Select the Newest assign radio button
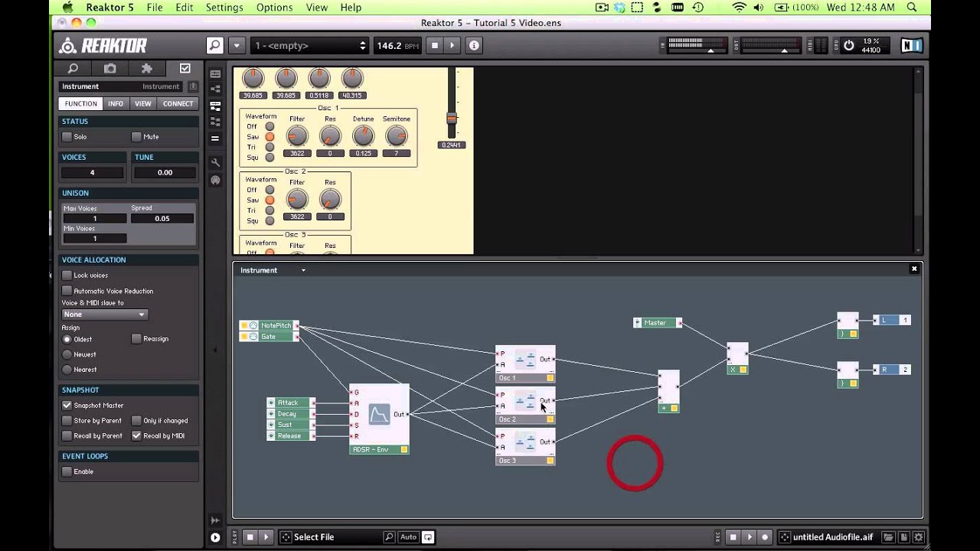 click(67, 354)
